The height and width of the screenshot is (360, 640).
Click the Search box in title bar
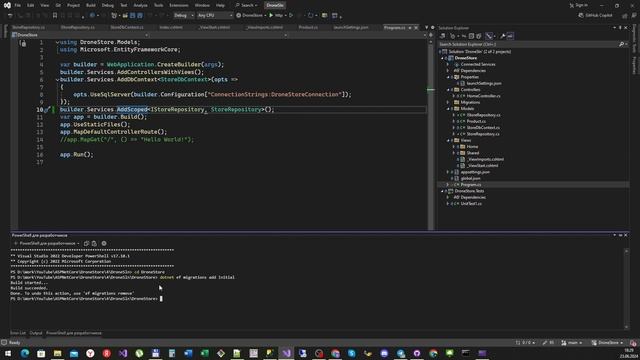[x=247, y=5]
